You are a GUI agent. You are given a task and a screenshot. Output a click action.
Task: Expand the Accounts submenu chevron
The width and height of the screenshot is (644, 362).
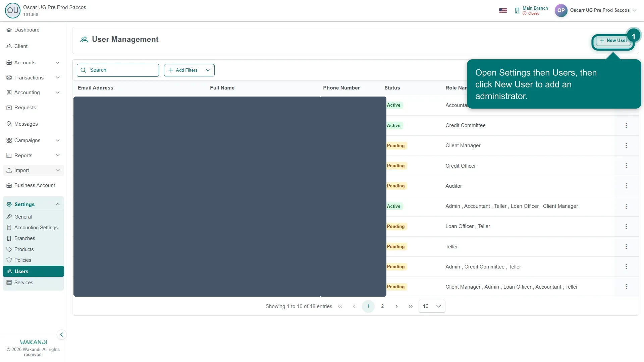tap(58, 63)
